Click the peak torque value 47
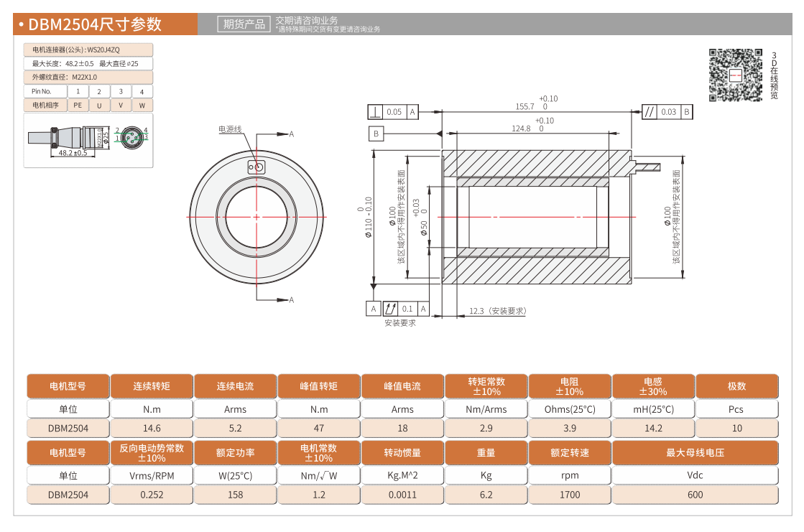The height and width of the screenshot is (532, 804). (319, 429)
